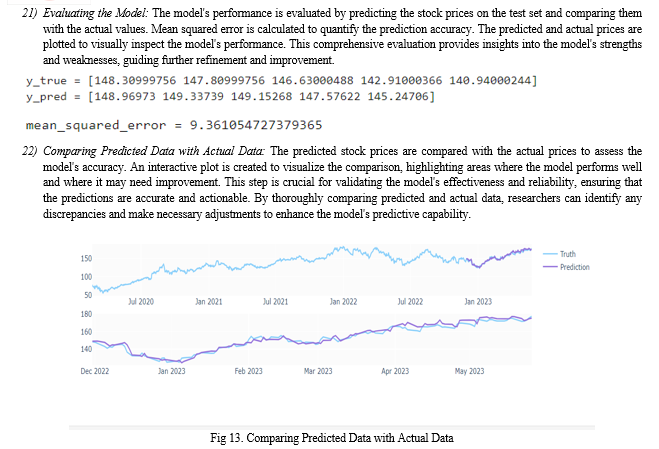
Task: Click the Jan 2021 axis label
Action: click(x=208, y=300)
